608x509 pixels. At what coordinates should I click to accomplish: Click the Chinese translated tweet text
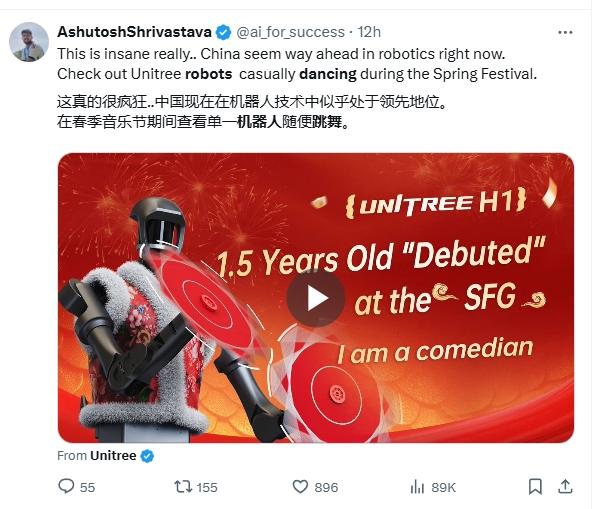tap(252, 112)
